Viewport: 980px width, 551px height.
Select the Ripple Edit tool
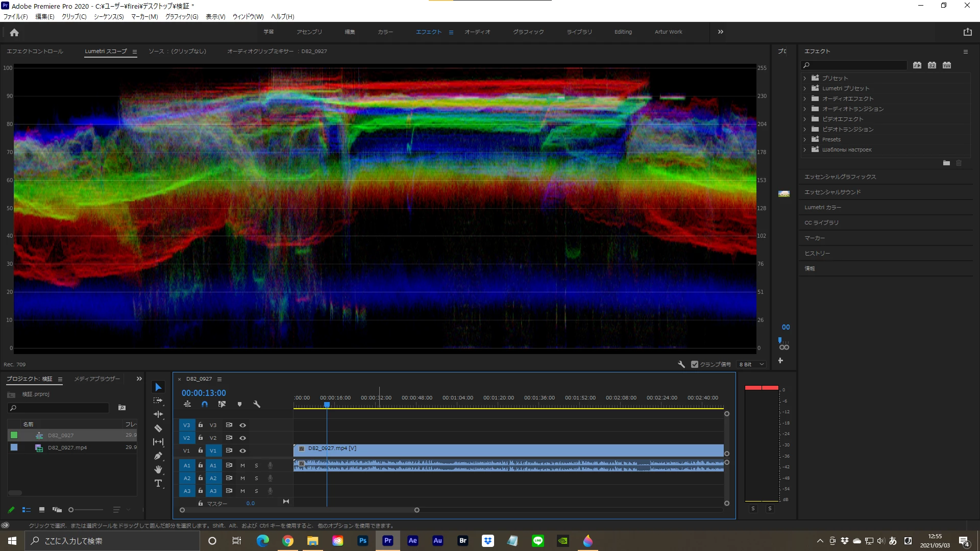[x=158, y=414]
